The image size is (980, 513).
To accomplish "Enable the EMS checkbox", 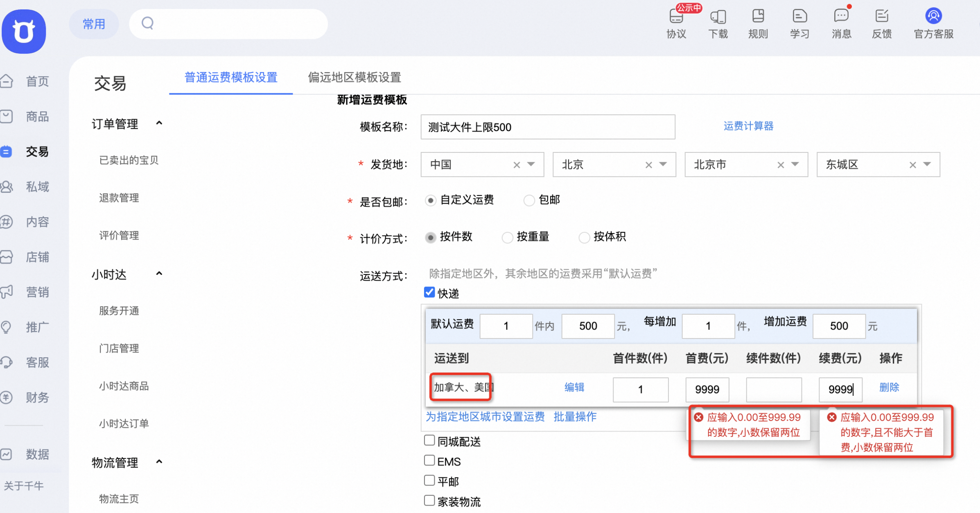I will pyautogui.click(x=429, y=461).
